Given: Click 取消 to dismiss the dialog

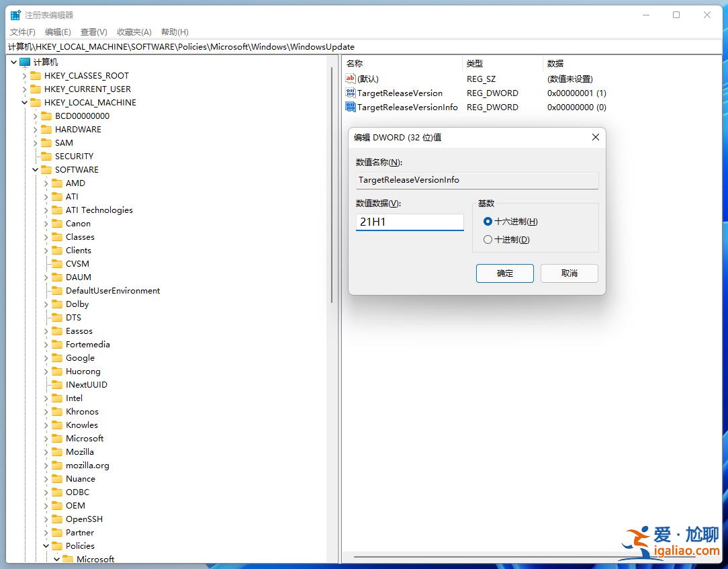Looking at the screenshot, I should [569, 273].
